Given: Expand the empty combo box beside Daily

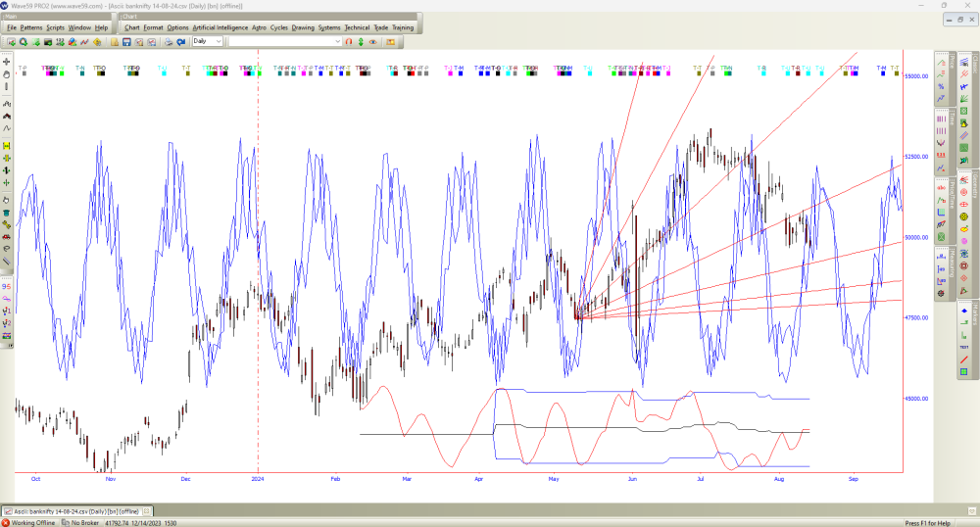Looking at the screenshot, I should click(336, 41).
